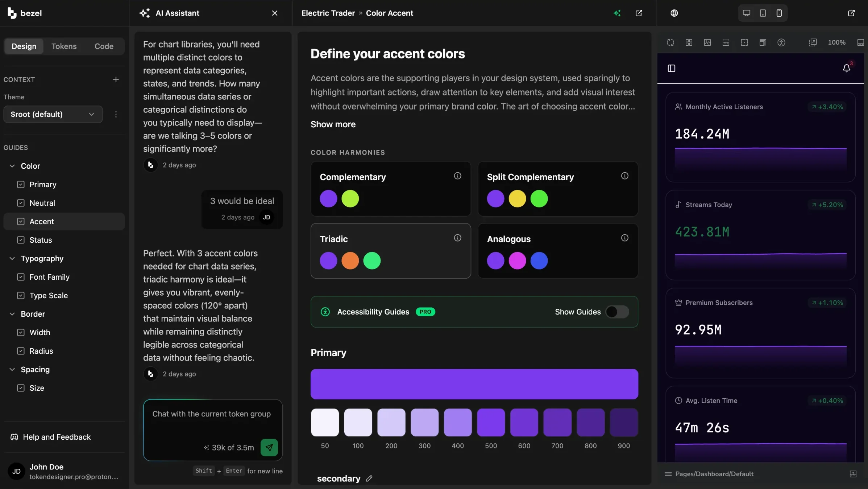
Task: Toggle the Width guide checkbox
Action: click(21, 333)
